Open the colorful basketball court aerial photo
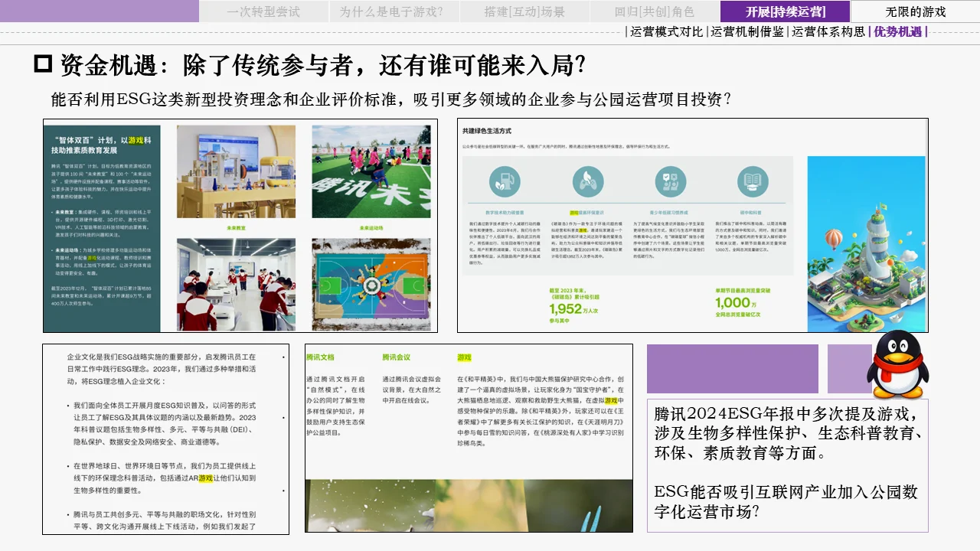The height and width of the screenshot is (551, 980). 371,285
